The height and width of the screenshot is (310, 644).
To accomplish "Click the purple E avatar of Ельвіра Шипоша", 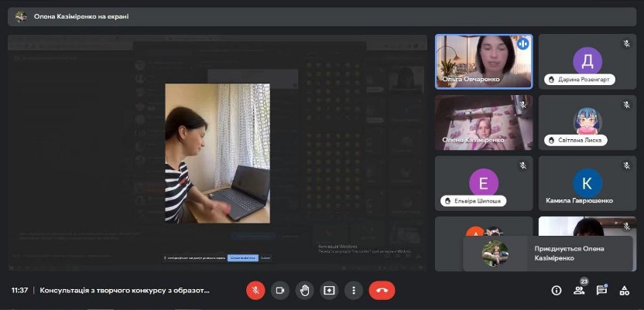I will pos(484,183).
